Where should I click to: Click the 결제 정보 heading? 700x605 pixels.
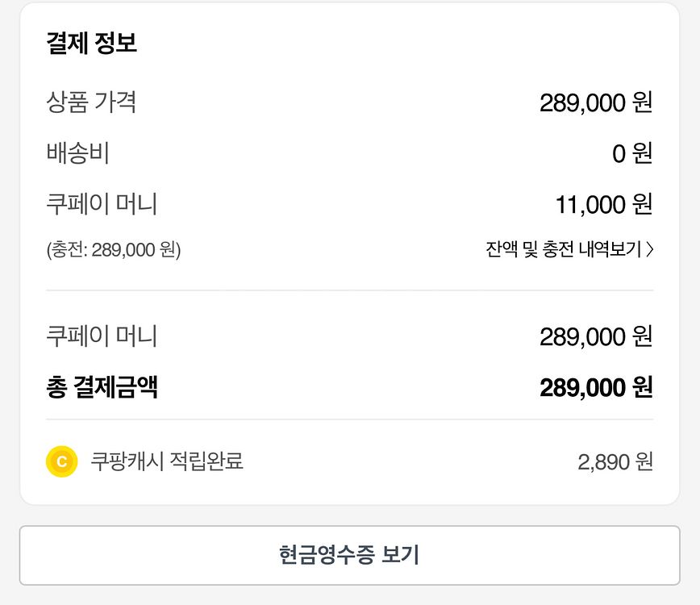[92, 44]
